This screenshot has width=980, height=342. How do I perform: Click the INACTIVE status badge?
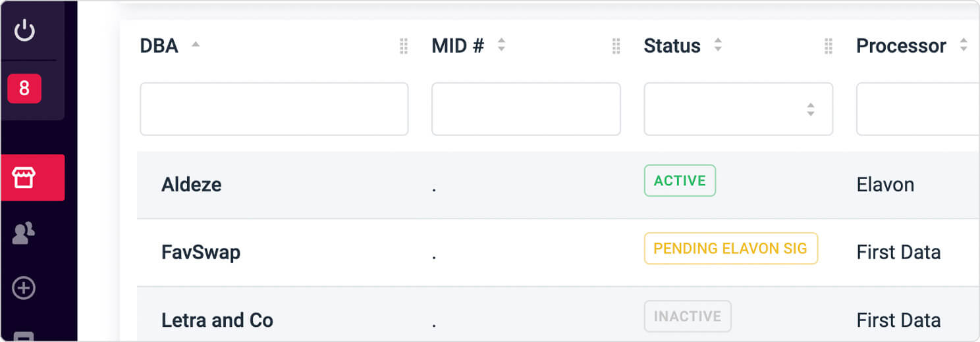[688, 316]
